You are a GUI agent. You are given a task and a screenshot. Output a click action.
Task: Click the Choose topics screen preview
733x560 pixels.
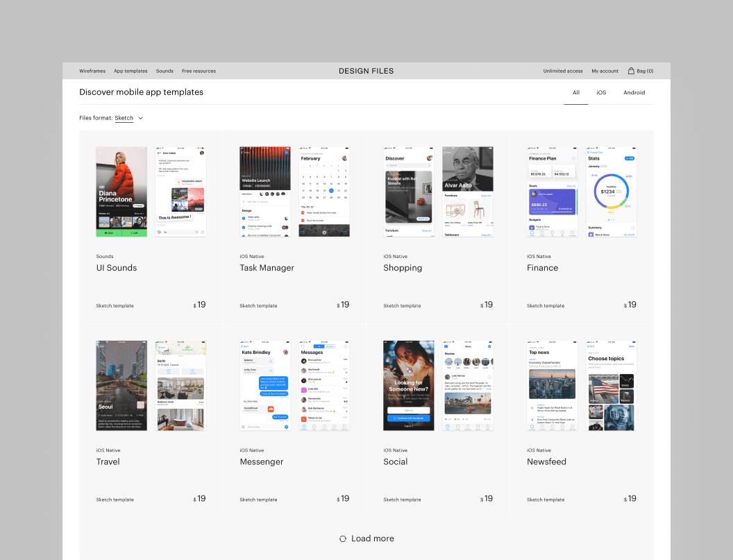coord(612,386)
